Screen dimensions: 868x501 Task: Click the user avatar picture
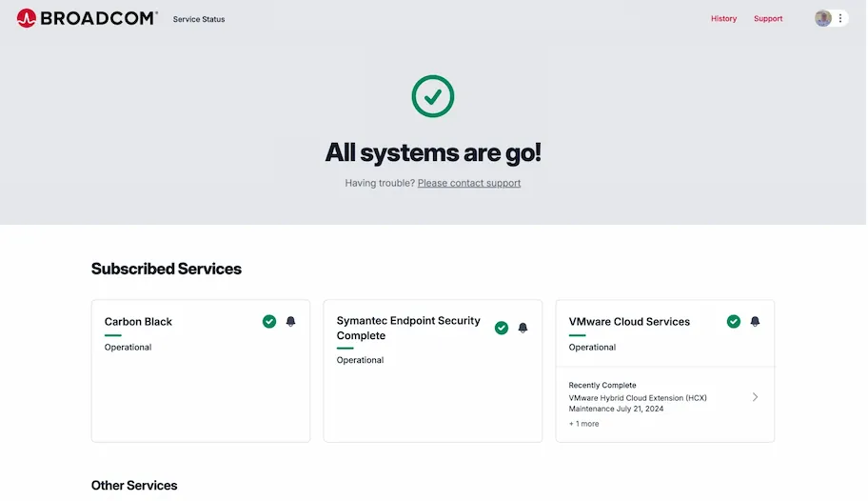[822, 18]
